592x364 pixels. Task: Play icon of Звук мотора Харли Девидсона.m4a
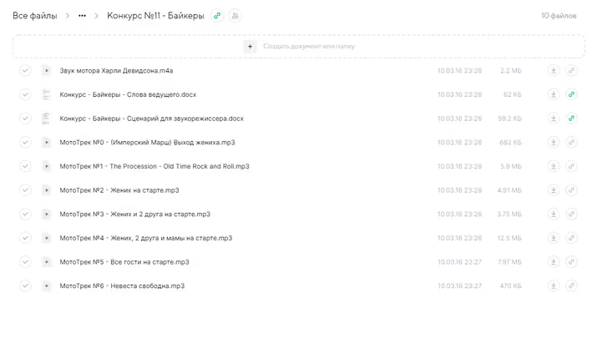47,71
